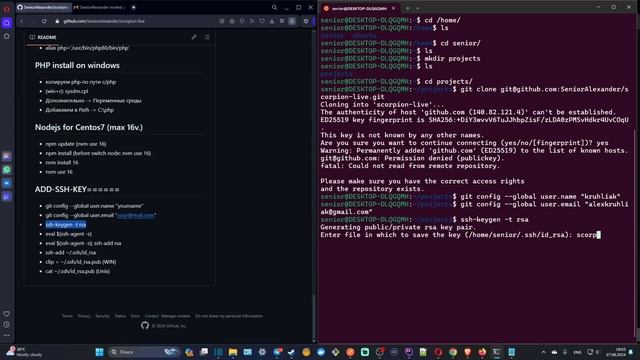640x360 pixels.
Task: Open a new browser tab with plus
Action: coord(133,7)
